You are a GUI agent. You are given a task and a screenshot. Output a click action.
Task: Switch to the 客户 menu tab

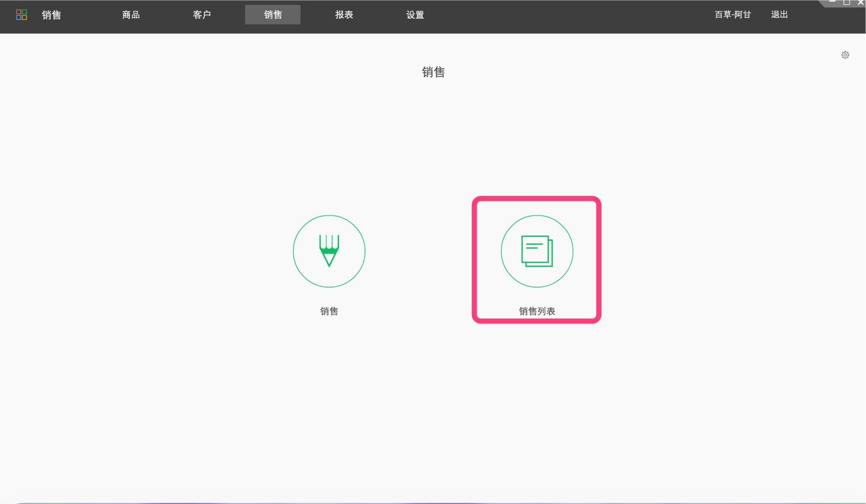click(202, 15)
